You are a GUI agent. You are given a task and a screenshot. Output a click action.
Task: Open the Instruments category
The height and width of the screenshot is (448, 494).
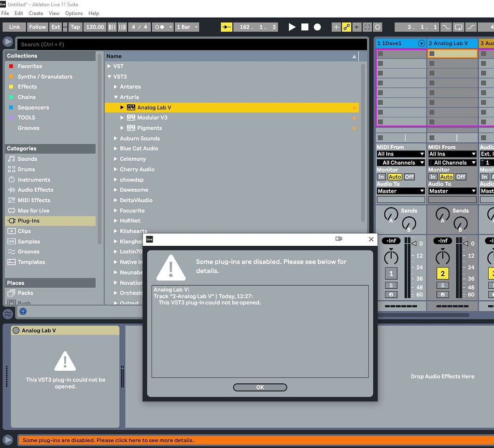pos(34,180)
